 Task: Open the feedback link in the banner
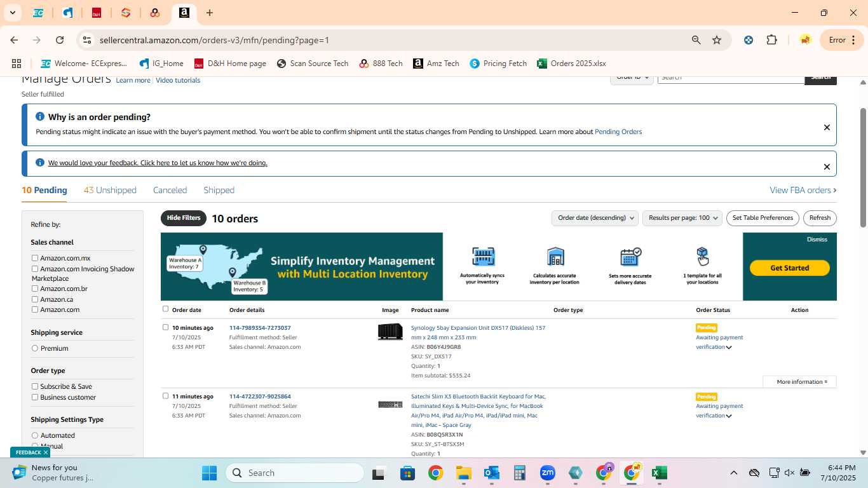pyautogui.click(x=158, y=163)
